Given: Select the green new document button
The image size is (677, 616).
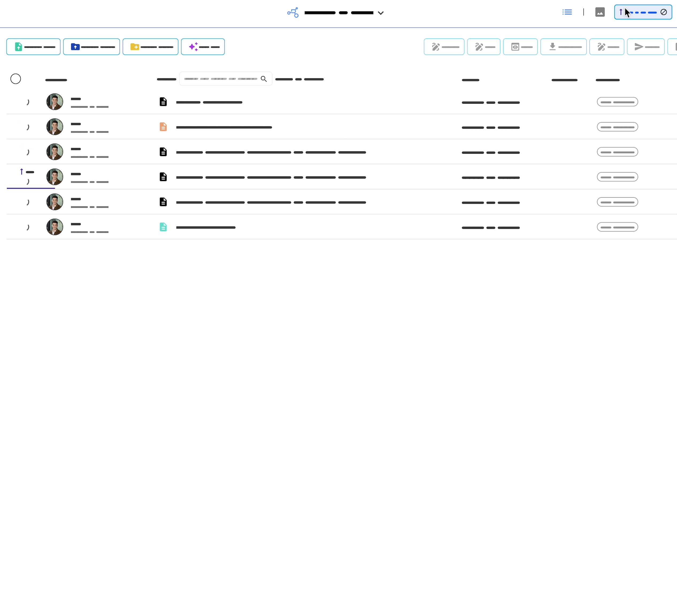Looking at the screenshot, I should [x=33, y=47].
